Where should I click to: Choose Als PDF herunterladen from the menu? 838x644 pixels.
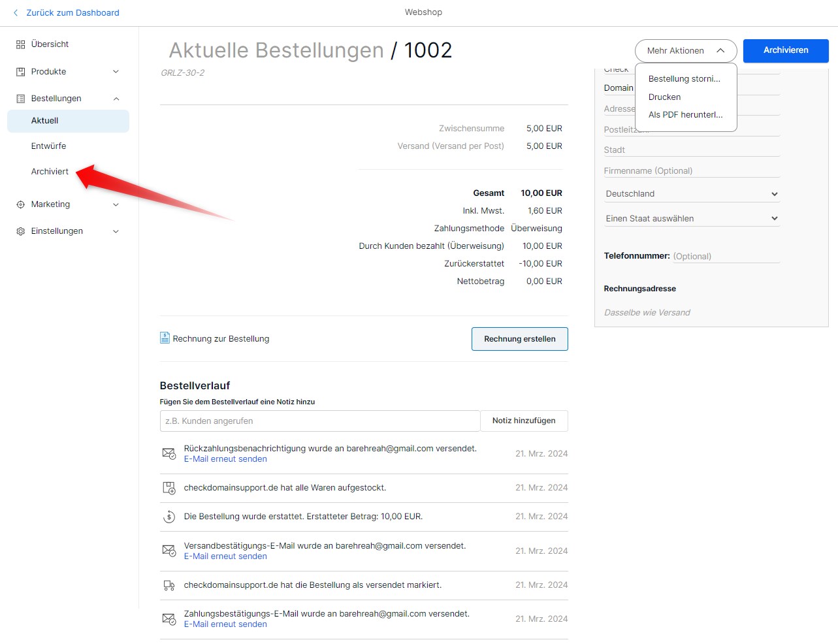point(685,114)
